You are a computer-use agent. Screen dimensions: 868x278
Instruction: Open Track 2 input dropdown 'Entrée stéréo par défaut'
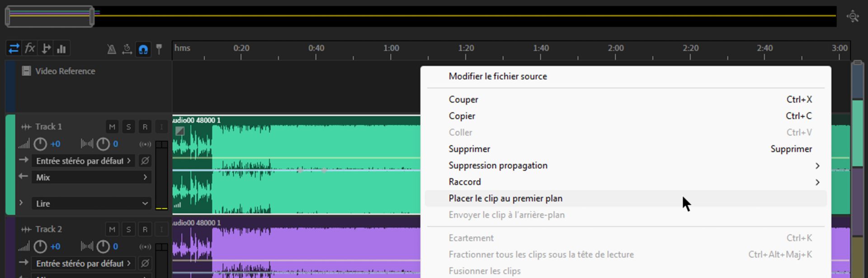click(x=83, y=263)
